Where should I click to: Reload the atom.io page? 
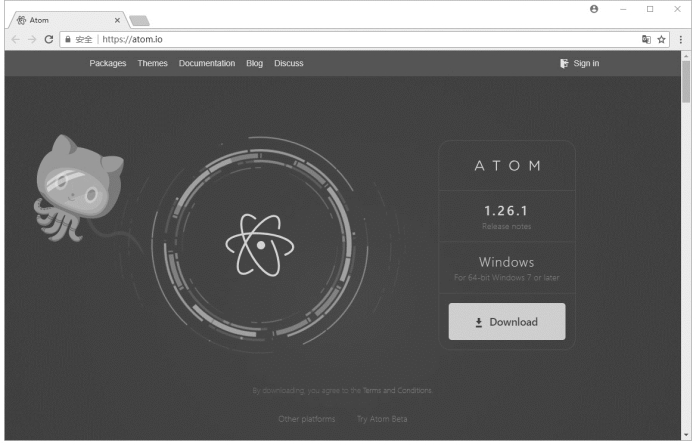(49, 39)
